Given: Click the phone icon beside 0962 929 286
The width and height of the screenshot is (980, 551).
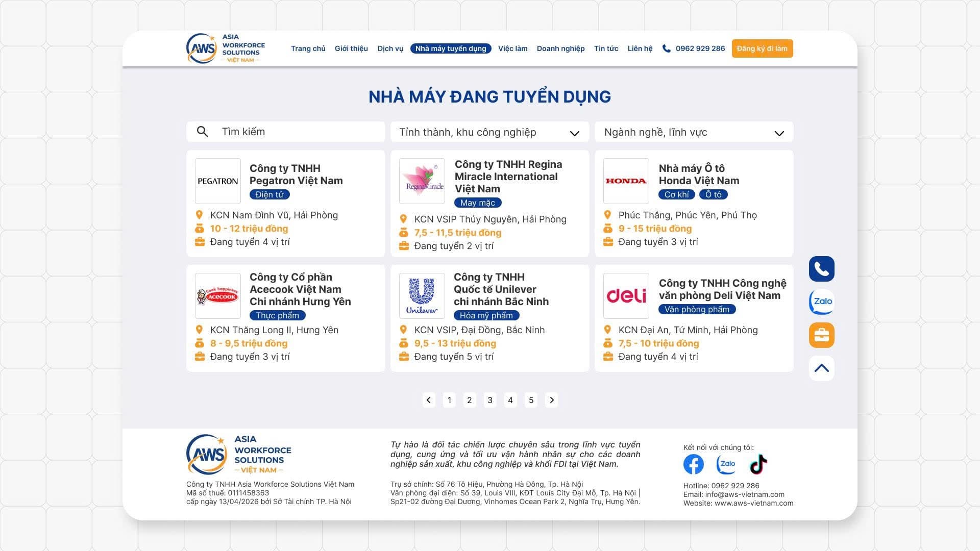Looking at the screenshot, I should click(x=666, y=48).
